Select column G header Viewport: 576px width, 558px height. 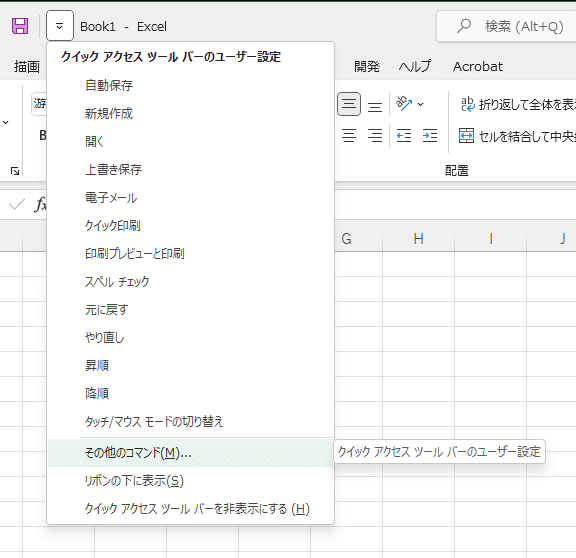[358, 239]
